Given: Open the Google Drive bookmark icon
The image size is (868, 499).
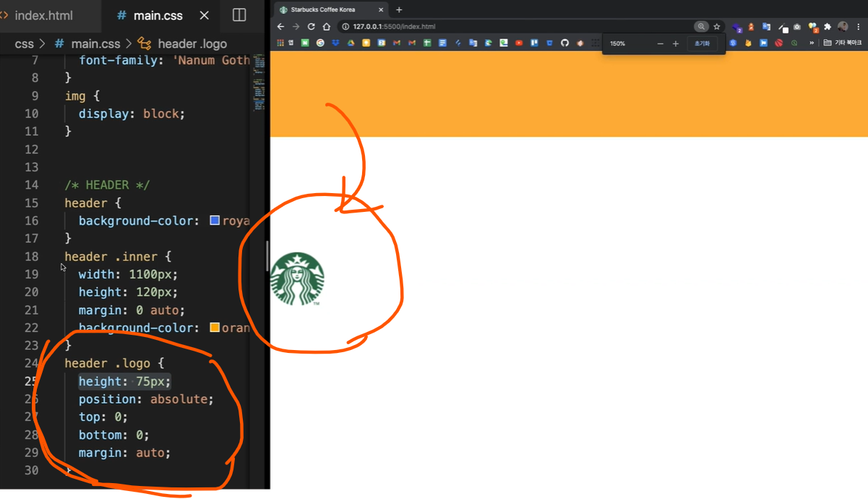Looking at the screenshot, I should (351, 43).
